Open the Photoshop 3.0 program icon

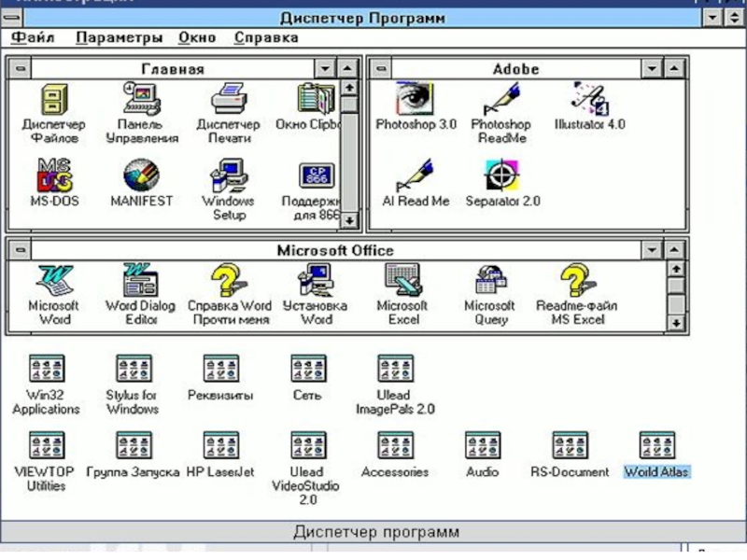416,98
